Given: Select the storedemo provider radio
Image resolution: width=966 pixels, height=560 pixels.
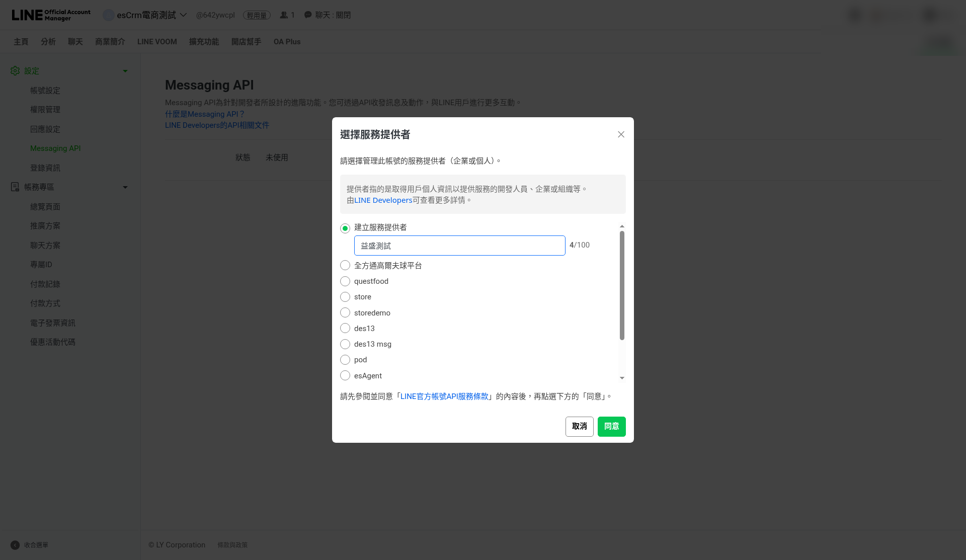Looking at the screenshot, I should [345, 312].
